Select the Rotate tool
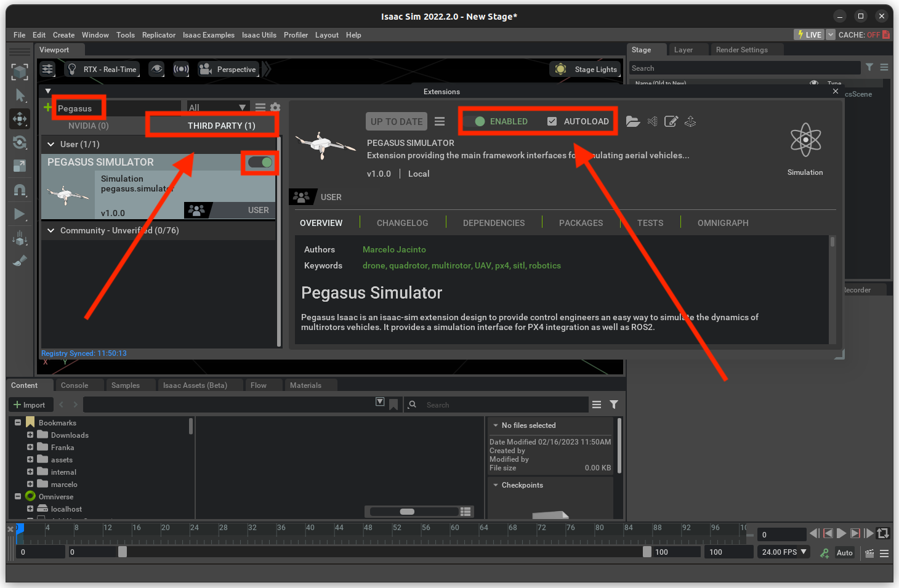This screenshot has height=588, width=899. click(x=20, y=142)
